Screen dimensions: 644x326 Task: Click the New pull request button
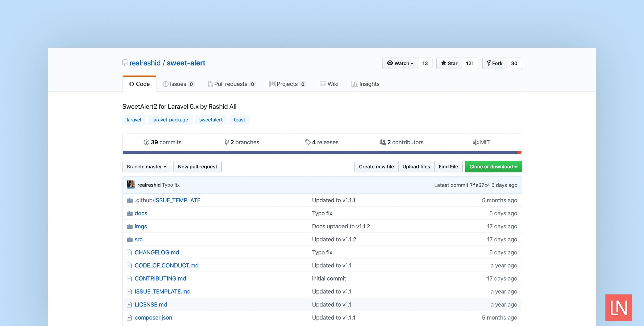(x=197, y=166)
